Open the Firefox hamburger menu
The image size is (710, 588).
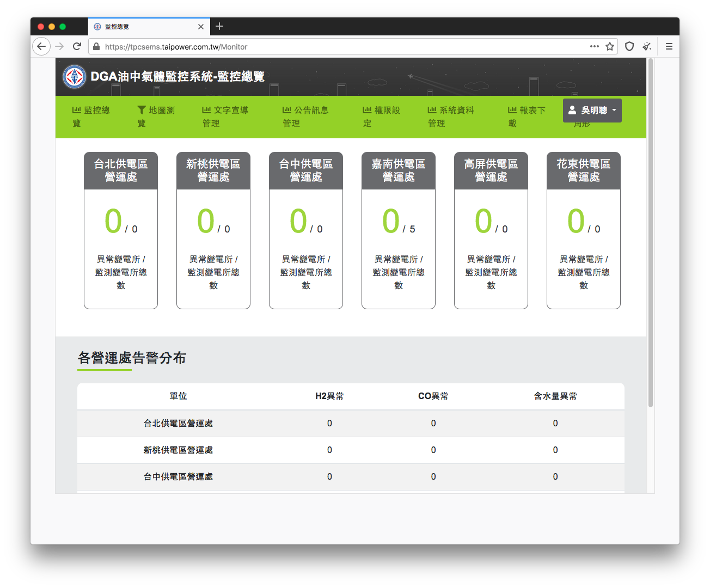tap(669, 46)
